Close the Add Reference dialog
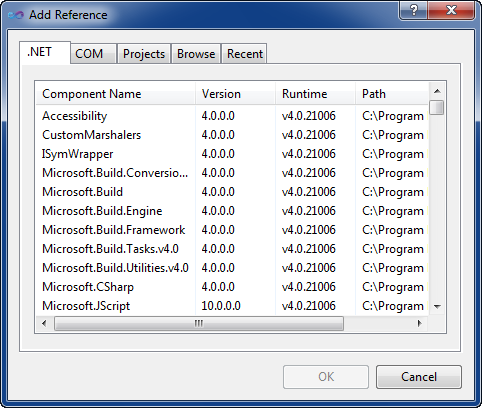Viewport: 482px width, 408px height. [x=451, y=10]
